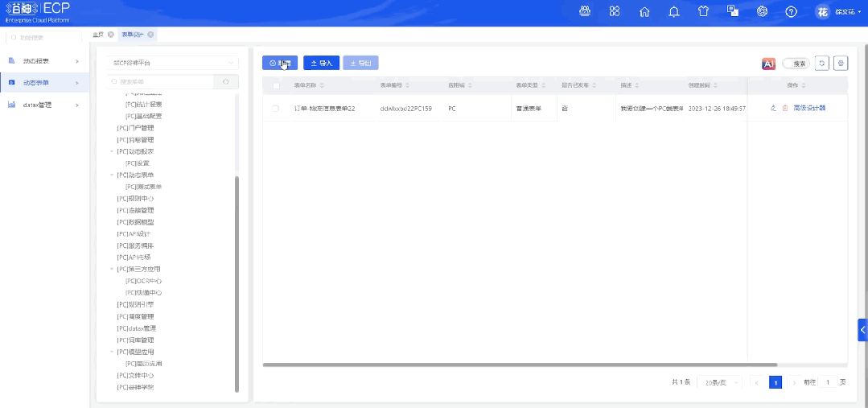
Task: Expand the datax管理 sidebar menu
Action: click(77, 105)
